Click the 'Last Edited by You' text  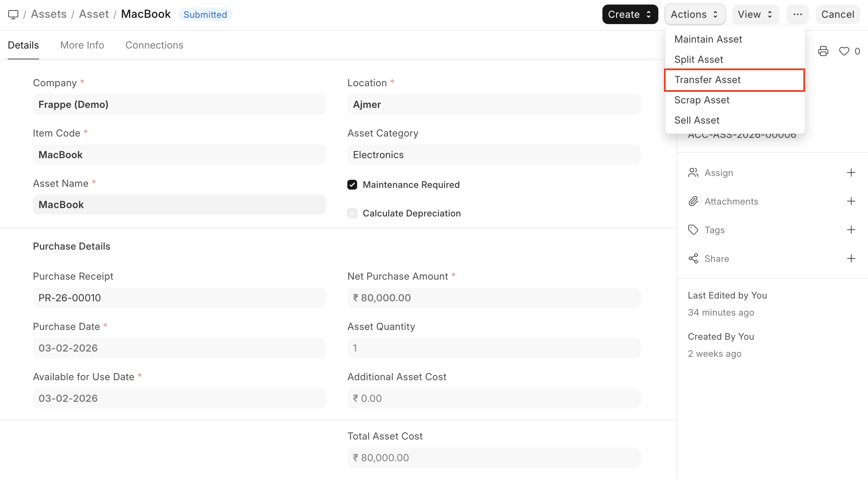pos(728,295)
